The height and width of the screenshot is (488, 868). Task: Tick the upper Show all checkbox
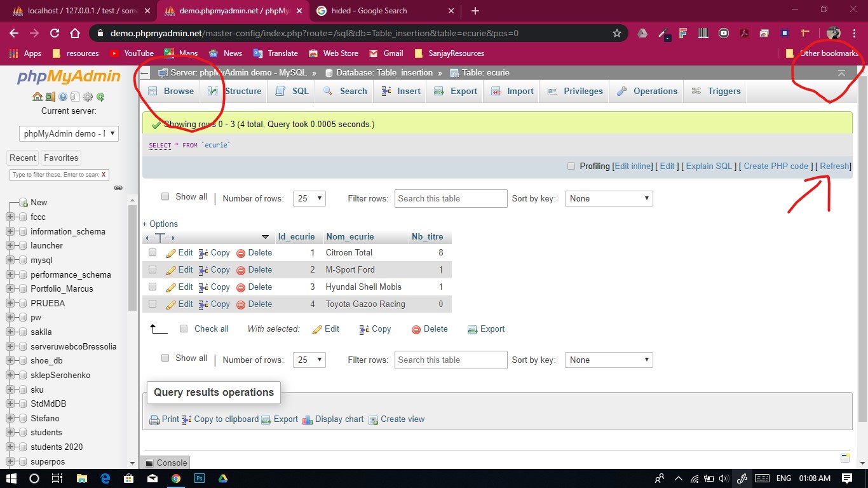click(165, 197)
